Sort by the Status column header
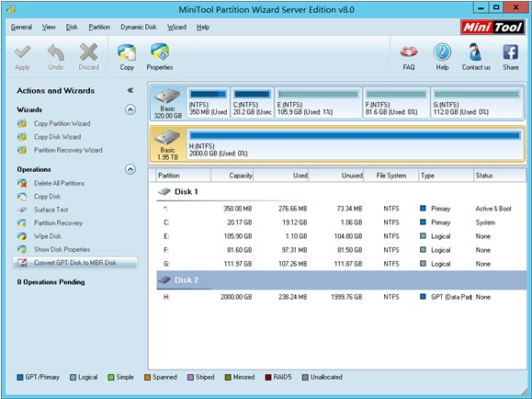 (500, 176)
